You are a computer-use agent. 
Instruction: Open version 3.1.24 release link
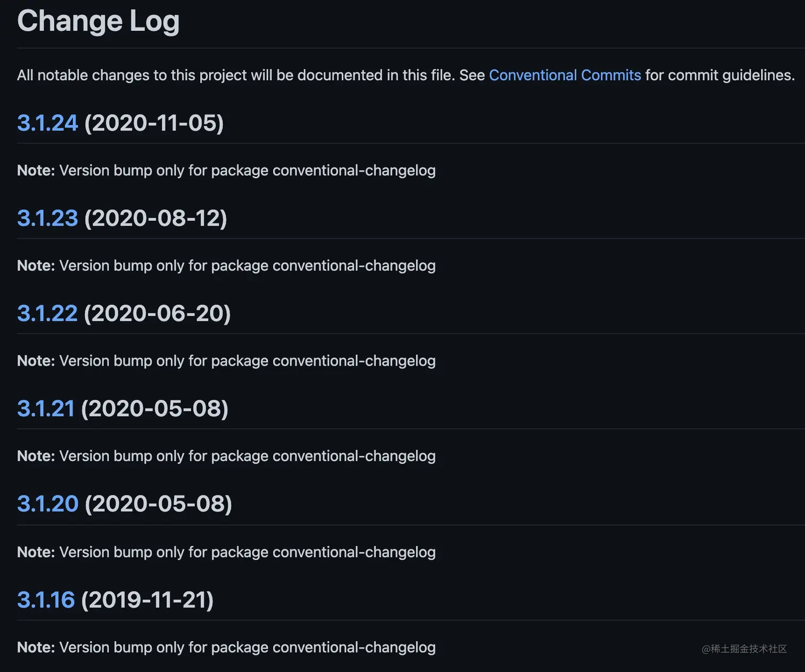pyautogui.click(x=47, y=123)
